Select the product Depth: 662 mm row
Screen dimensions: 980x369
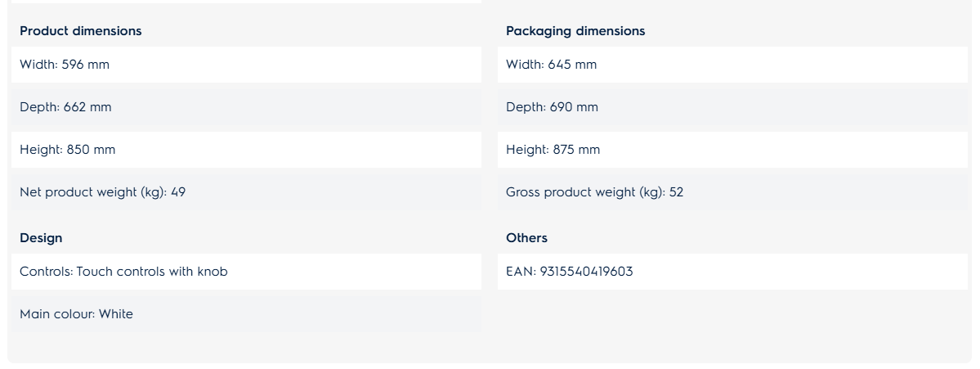click(246, 107)
